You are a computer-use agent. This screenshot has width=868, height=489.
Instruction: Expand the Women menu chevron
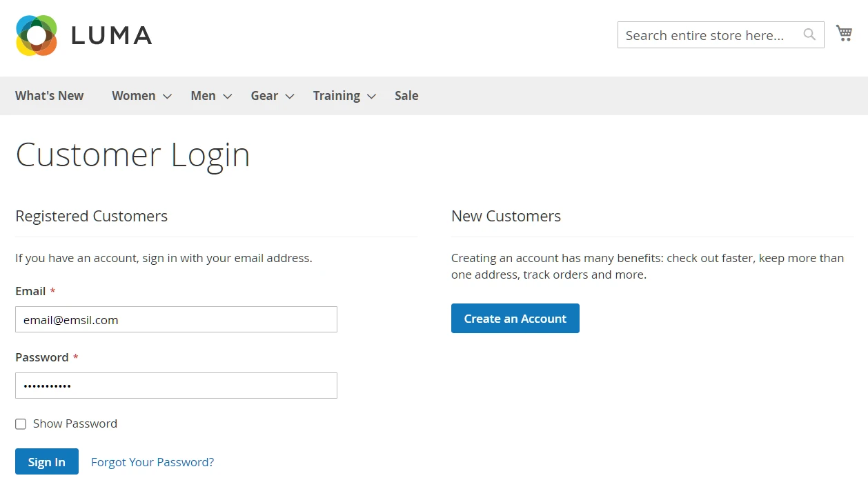167,97
